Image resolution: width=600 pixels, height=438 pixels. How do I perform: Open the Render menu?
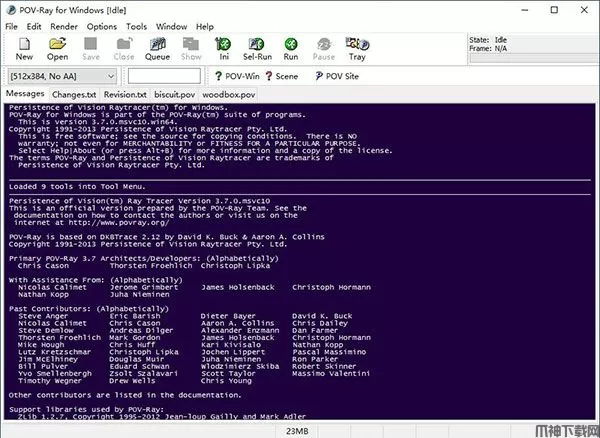point(64,26)
